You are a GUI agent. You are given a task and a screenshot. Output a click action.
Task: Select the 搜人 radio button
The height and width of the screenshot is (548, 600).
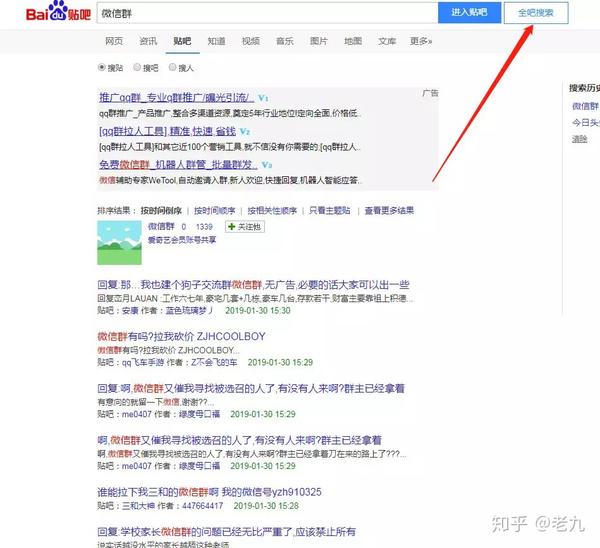[172, 67]
